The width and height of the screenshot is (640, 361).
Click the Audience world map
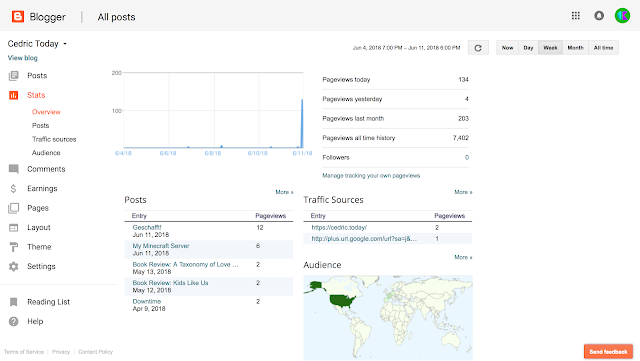(x=388, y=318)
